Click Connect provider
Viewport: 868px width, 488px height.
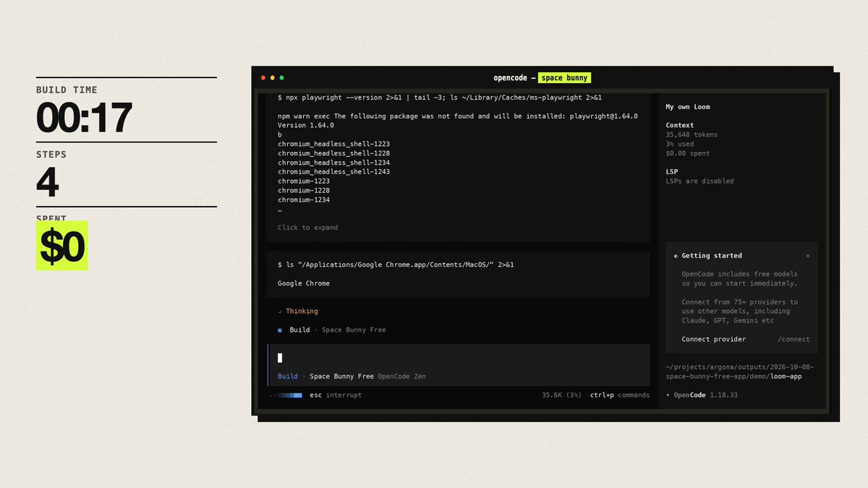(x=714, y=340)
